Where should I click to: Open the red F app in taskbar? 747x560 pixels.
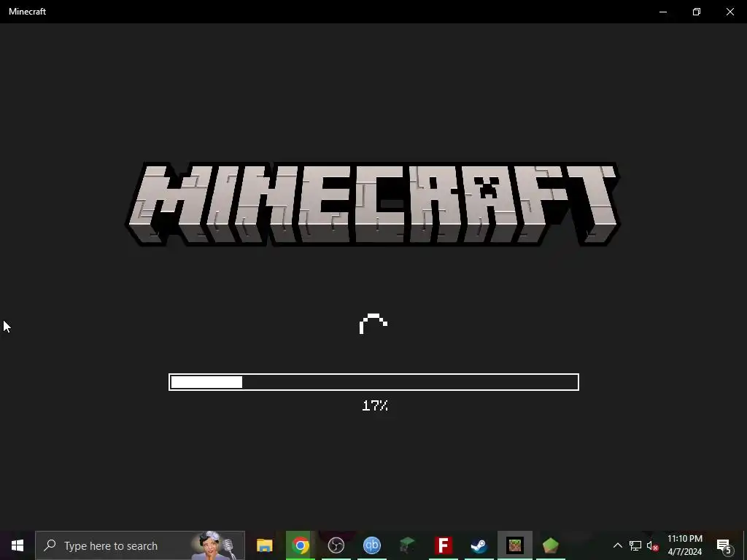[x=443, y=545]
